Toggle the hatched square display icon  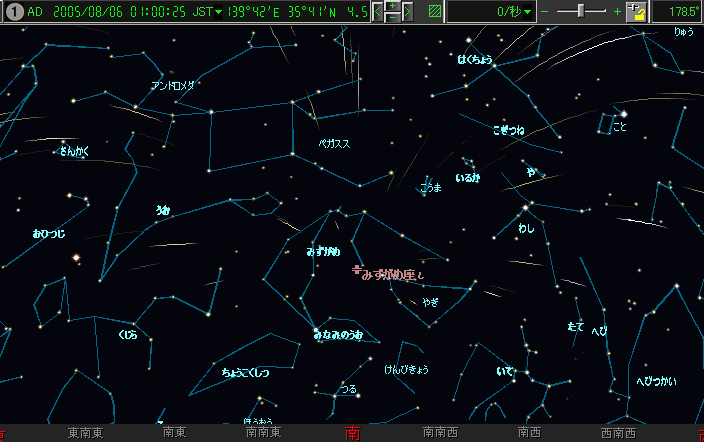click(x=435, y=12)
